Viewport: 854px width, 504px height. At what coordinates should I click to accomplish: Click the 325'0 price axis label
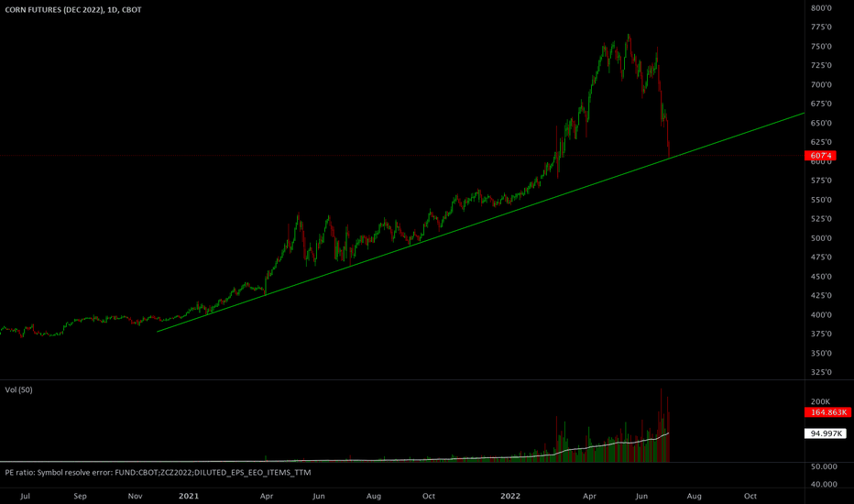[821, 372]
